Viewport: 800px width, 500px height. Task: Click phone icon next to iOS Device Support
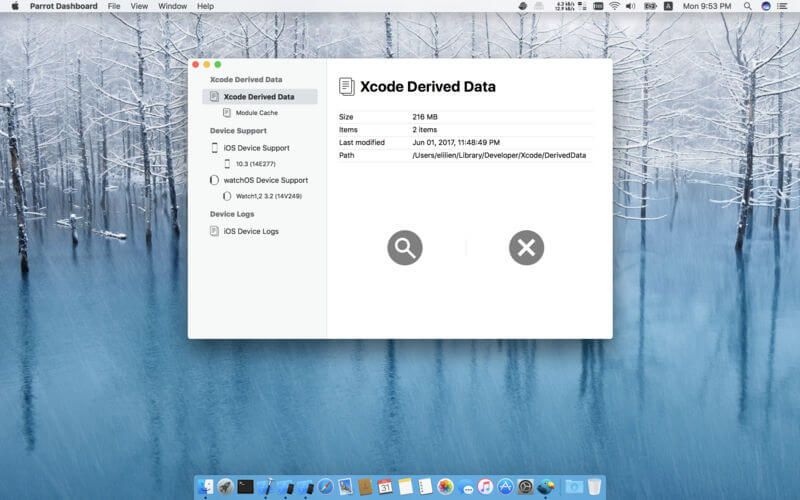[x=214, y=148]
